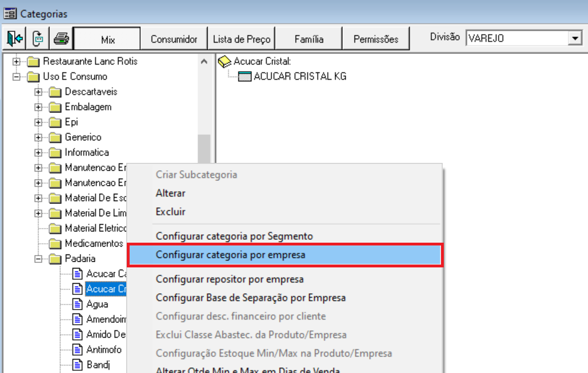Screen dimensions: 588x373
Task: Click the Descartaveis folder icon
Action: coord(55,92)
